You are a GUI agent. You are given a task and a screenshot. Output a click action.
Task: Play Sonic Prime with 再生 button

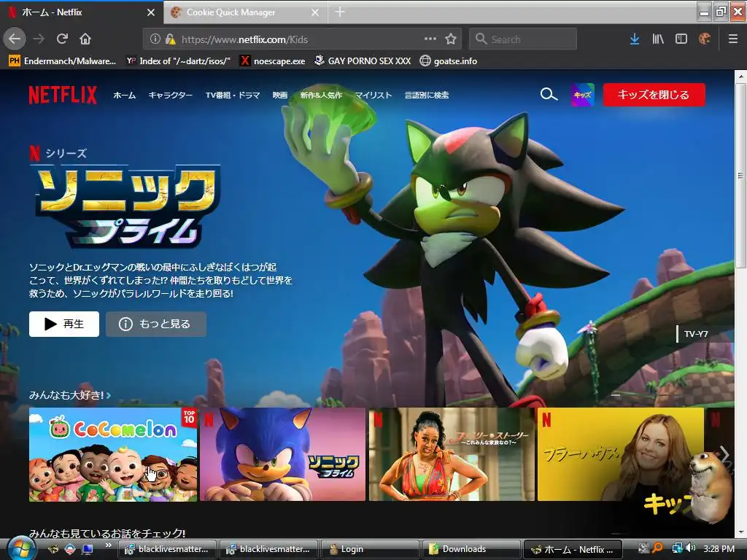[64, 324]
